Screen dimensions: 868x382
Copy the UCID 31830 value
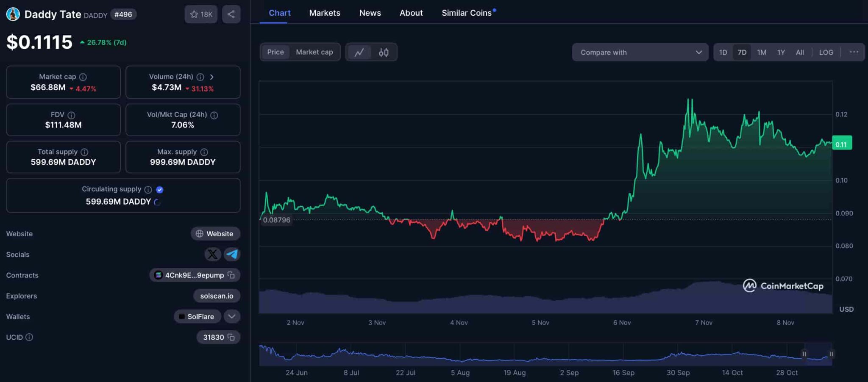tap(231, 337)
